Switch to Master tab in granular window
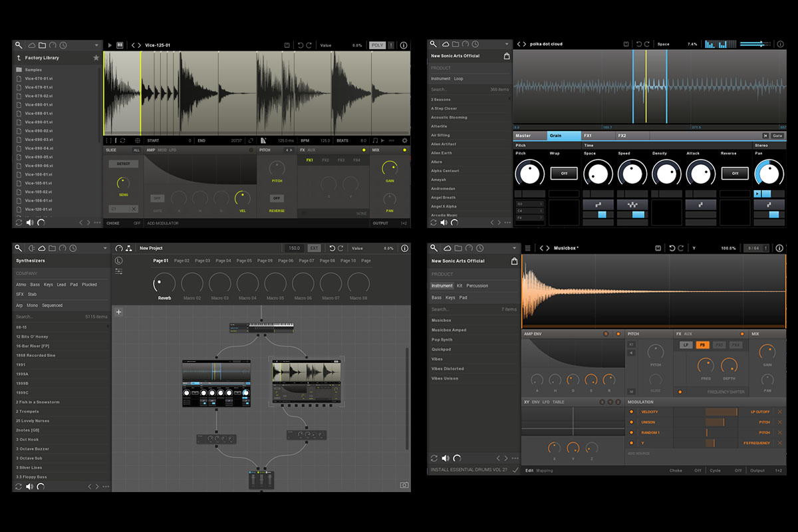 coord(530,136)
